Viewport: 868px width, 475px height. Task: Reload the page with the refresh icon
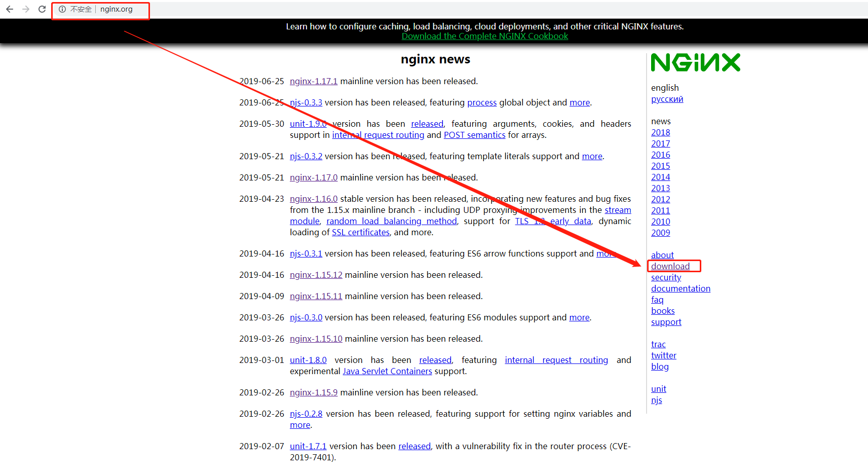click(42, 9)
